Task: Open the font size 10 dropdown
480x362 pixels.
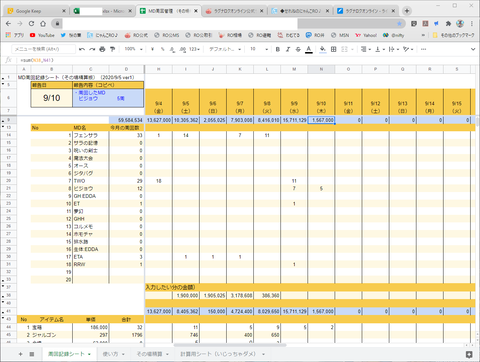Action: pos(259,49)
